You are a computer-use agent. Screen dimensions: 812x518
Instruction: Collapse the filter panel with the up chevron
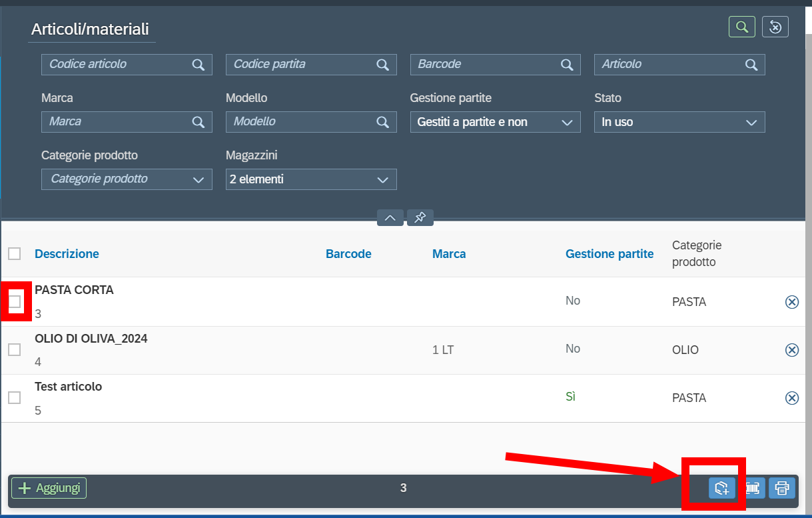click(x=390, y=218)
